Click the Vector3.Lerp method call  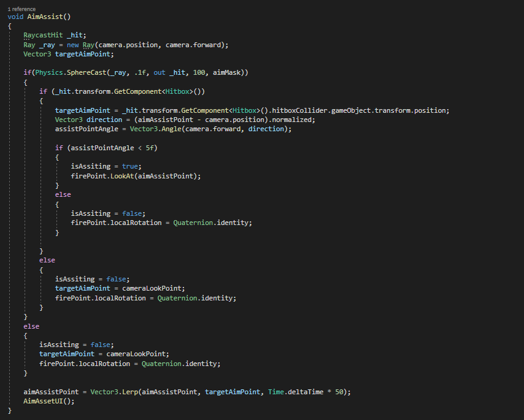tap(114, 392)
